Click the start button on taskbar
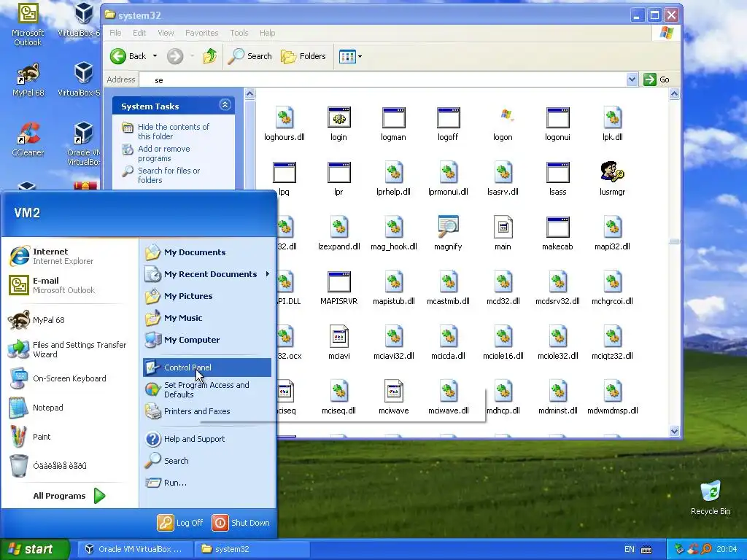747x560 pixels. (x=35, y=549)
